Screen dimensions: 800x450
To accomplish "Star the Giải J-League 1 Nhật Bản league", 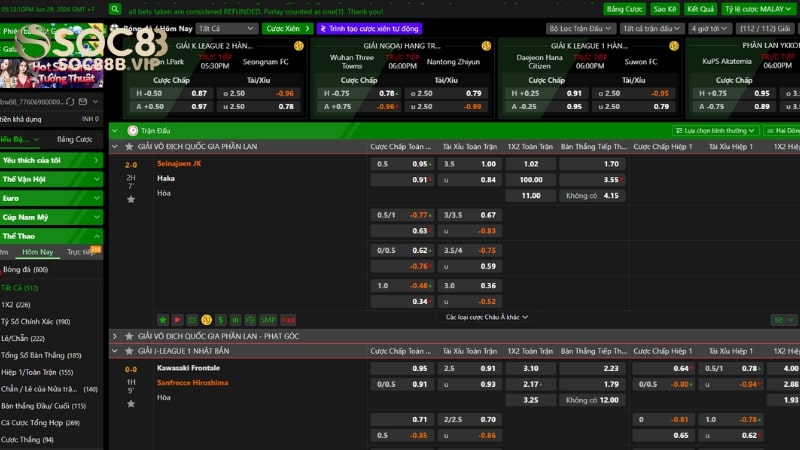I will point(129,351).
